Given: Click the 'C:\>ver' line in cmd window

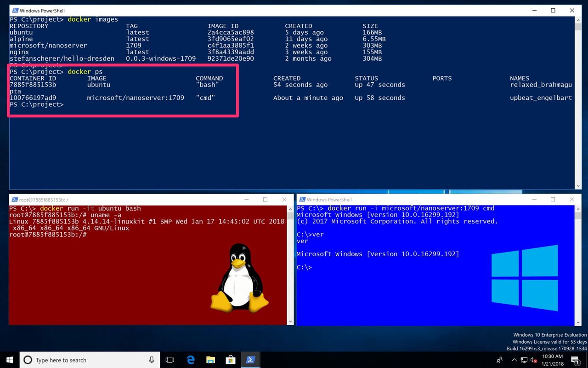Looking at the screenshot, I should point(310,234).
